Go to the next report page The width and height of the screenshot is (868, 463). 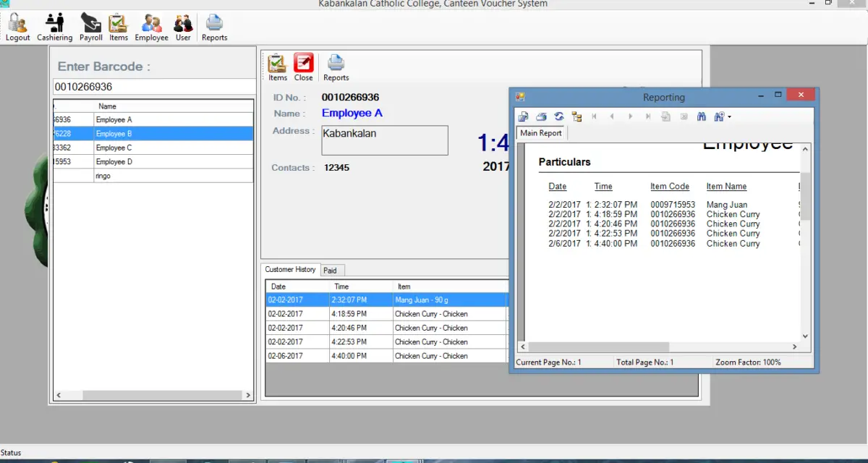coord(630,116)
